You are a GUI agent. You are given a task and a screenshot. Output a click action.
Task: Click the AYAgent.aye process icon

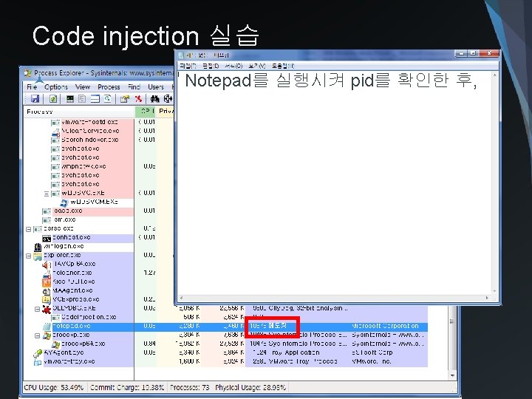38,353
